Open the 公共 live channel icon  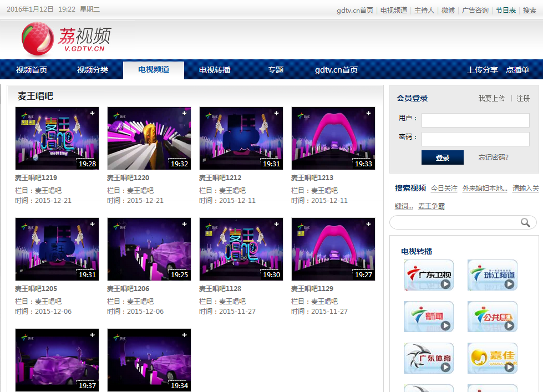493,317
